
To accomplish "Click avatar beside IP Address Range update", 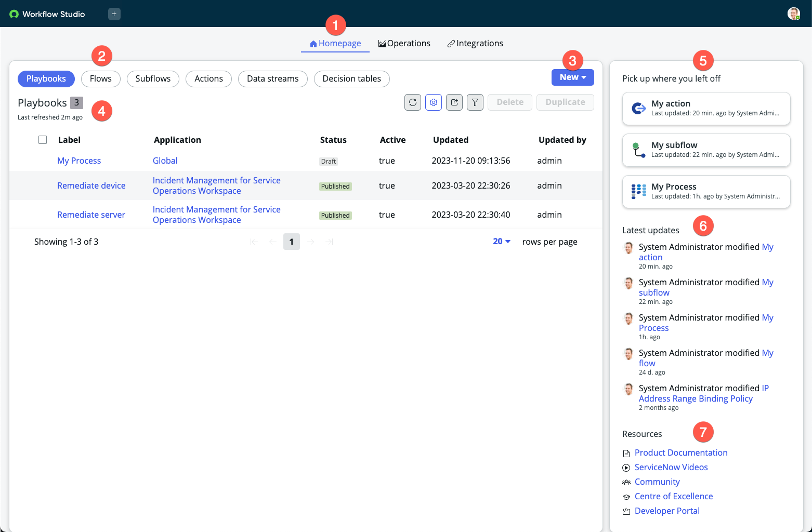I will click(628, 389).
